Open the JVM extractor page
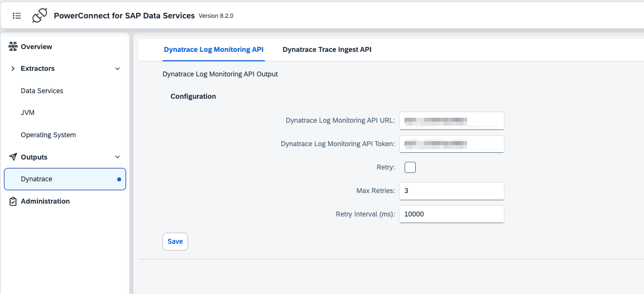Screen dimensions: 644x294 pos(27,113)
